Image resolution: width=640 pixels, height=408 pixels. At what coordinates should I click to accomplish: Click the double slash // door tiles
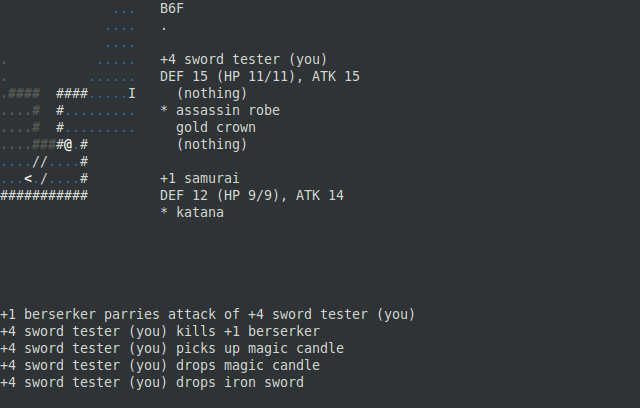(40, 162)
